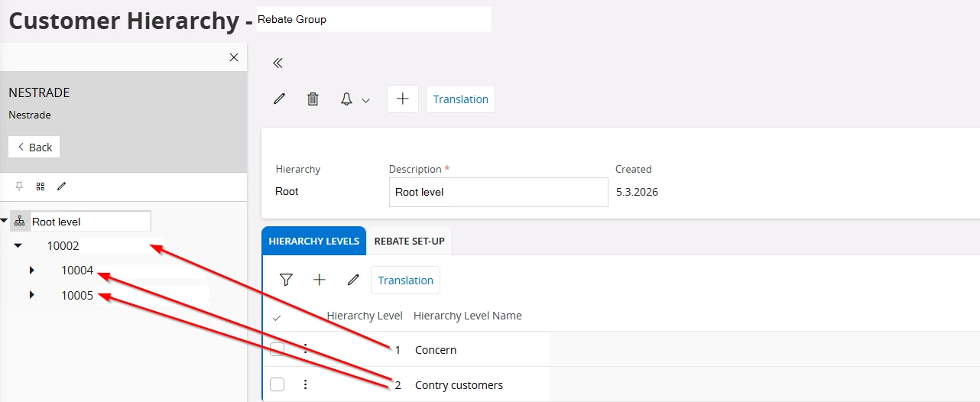
Task: Click the NESTRADE heading in side panel
Action: [x=39, y=92]
